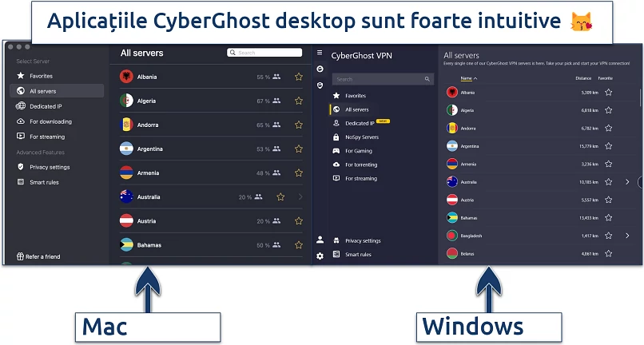Expand Bangladesh cities in Windows list
Screen dimensions: 644x345
pyautogui.click(x=627, y=236)
